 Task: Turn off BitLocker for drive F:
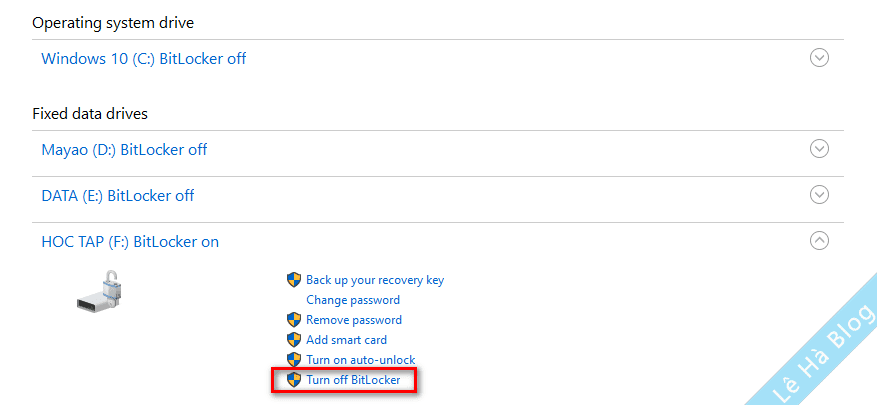click(x=353, y=380)
